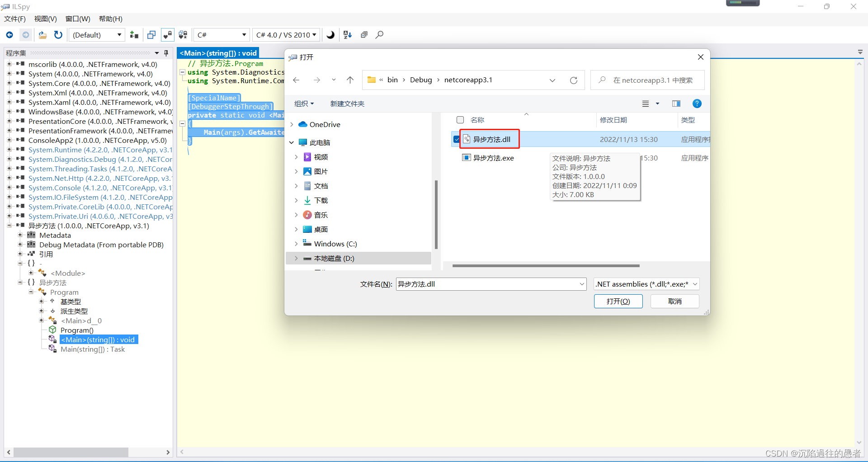This screenshot has height=462, width=868.
Task: Reload all assemblies with the refresh icon
Action: pyautogui.click(x=58, y=35)
